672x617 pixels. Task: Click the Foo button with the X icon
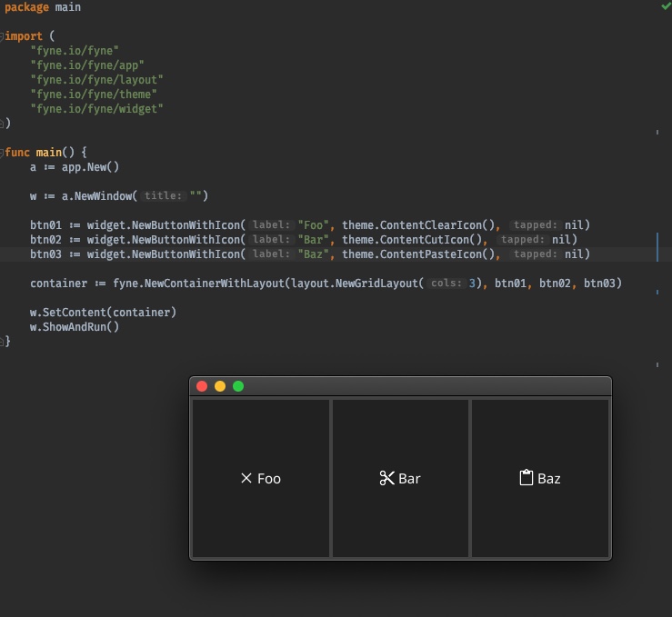tap(261, 478)
